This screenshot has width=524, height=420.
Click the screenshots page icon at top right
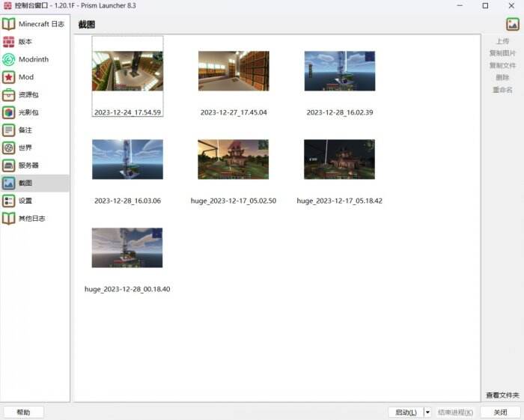click(x=513, y=24)
